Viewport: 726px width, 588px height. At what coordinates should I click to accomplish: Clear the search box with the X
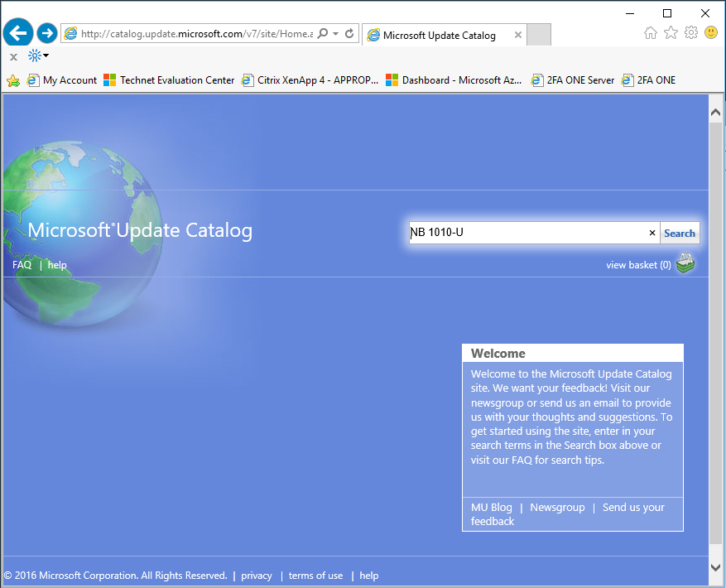coord(652,233)
